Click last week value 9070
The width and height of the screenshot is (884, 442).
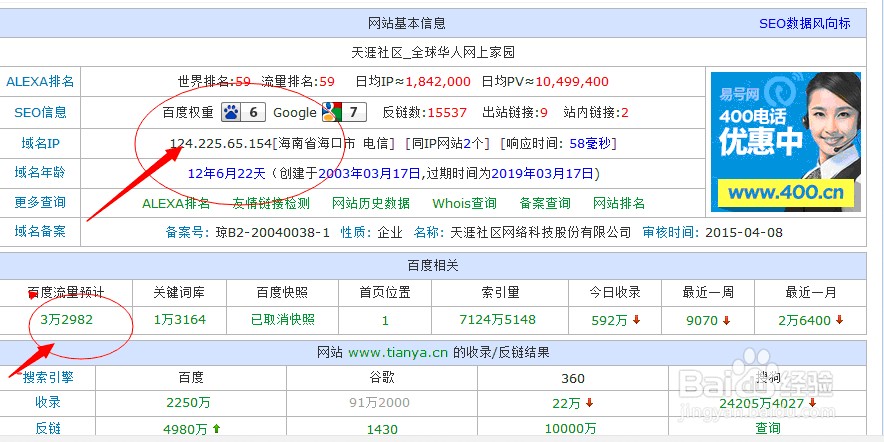click(702, 321)
